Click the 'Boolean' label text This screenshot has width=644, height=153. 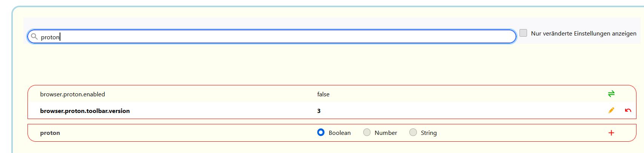pyautogui.click(x=340, y=133)
